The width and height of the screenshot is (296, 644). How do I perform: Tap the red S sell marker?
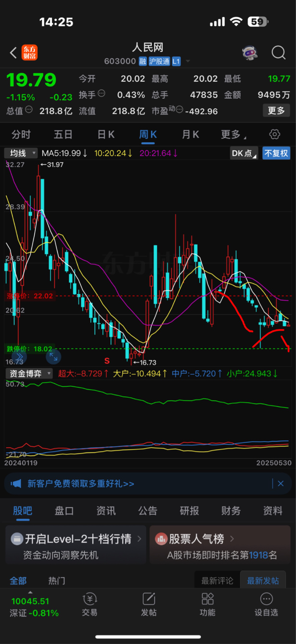tap(107, 361)
